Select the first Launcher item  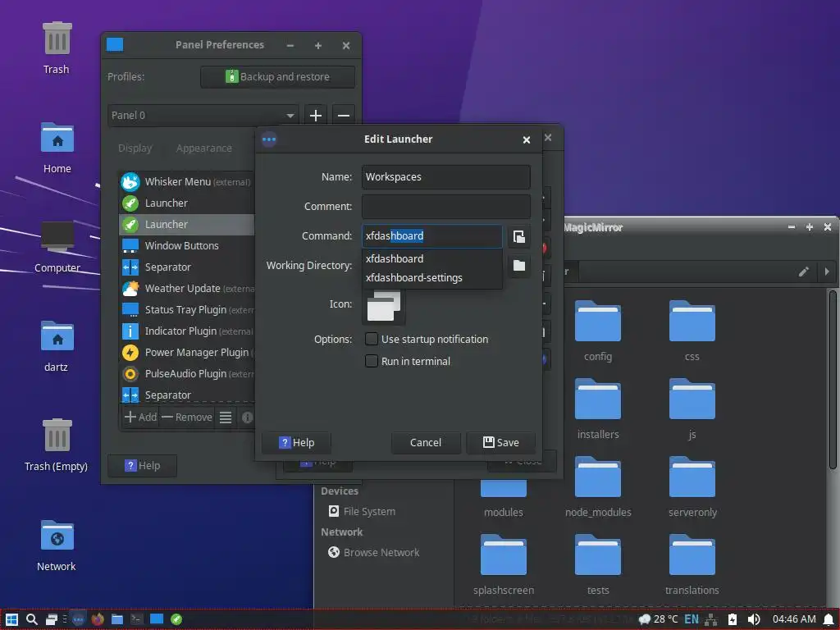pos(186,203)
